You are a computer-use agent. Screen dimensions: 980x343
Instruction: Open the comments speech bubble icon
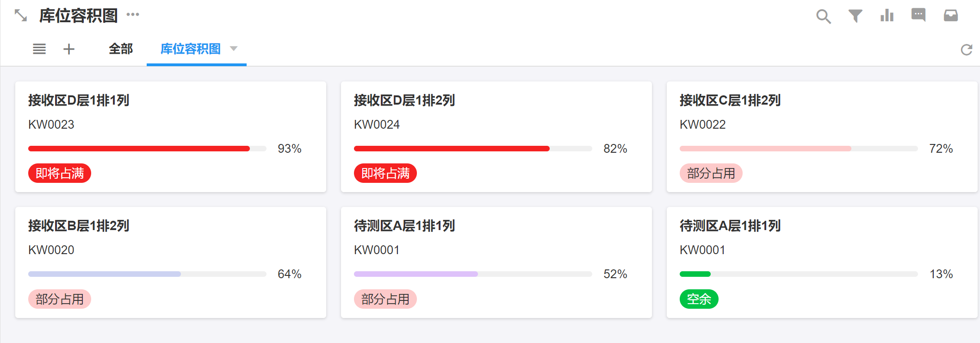click(918, 15)
